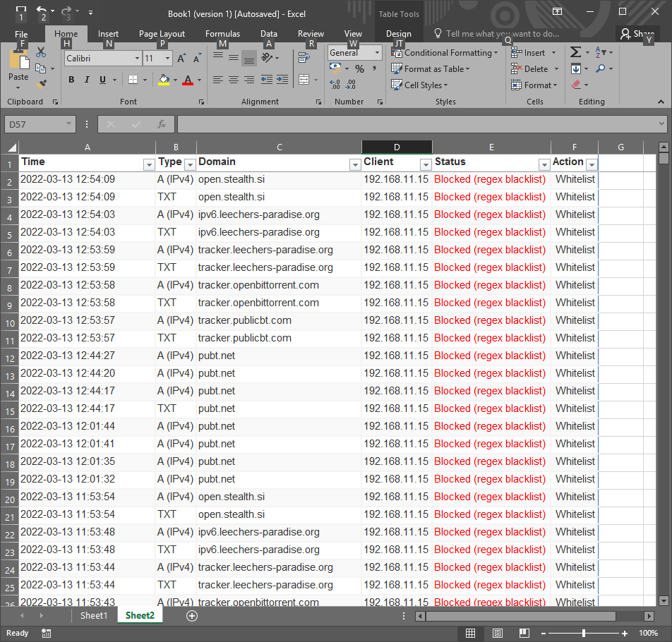Click the Undo arrow in title bar
This screenshot has height=642, width=672.
41,10
